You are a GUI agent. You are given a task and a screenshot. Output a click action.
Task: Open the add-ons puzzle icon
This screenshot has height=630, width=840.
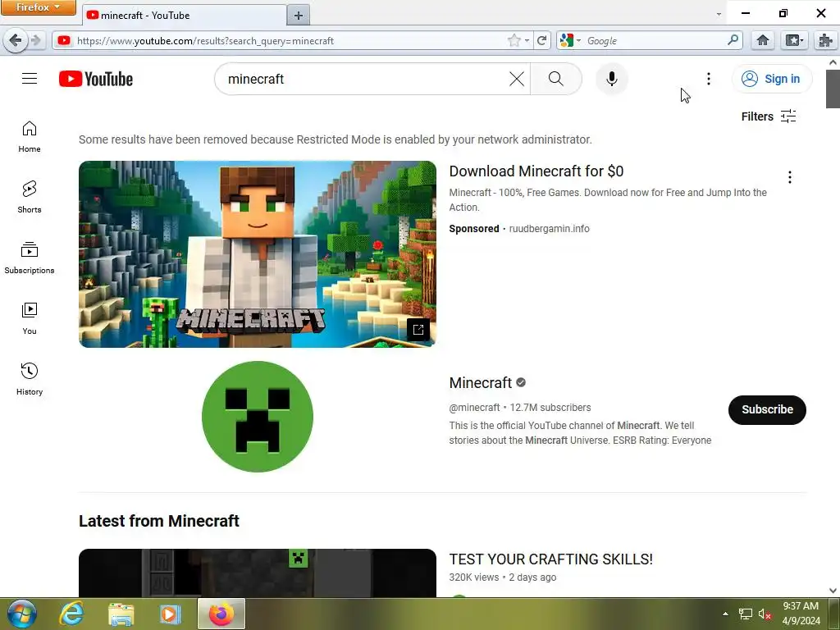pos(825,40)
